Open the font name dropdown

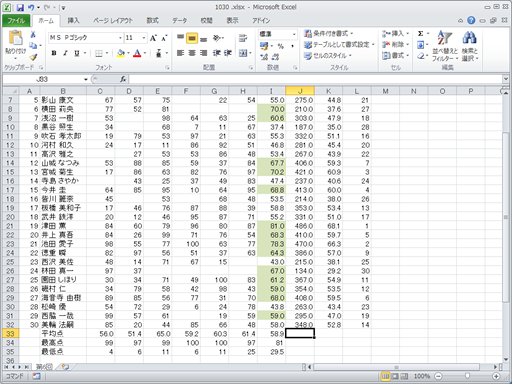pyautogui.click(x=120, y=38)
